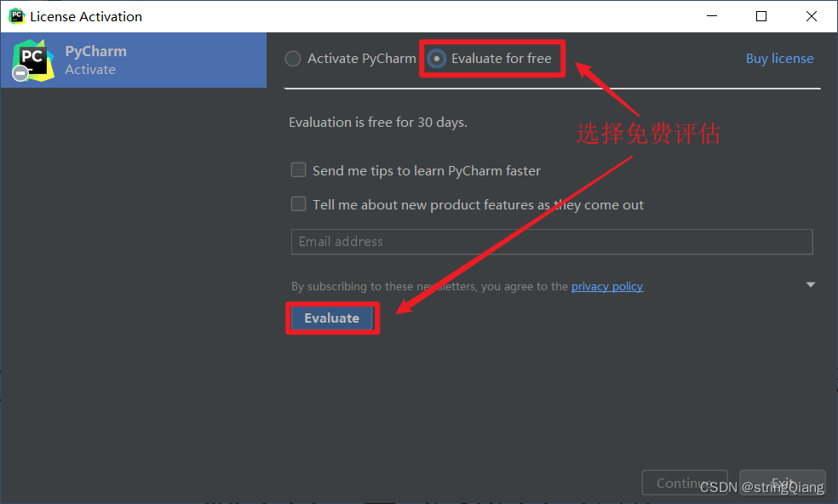This screenshot has height=504, width=838.
Task: Select the Activate PyCharm radio button
Action: (293, 59)
